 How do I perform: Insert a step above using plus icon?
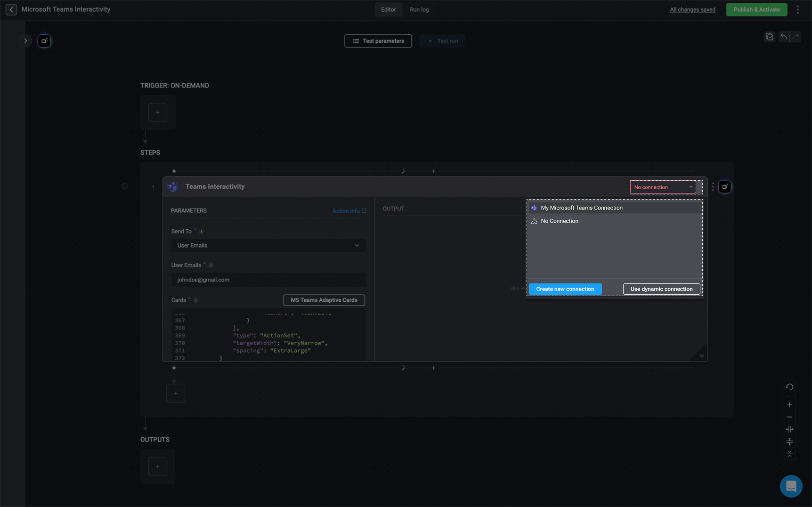433,171
